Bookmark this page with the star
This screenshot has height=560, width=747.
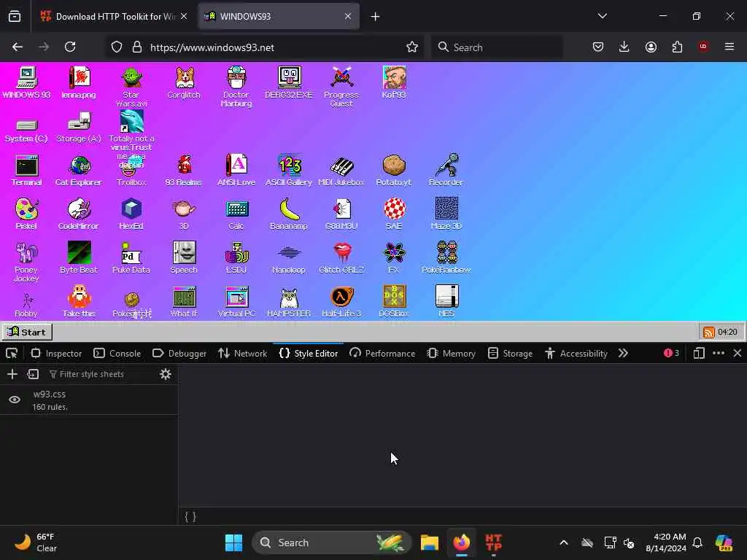coord(412,47)
